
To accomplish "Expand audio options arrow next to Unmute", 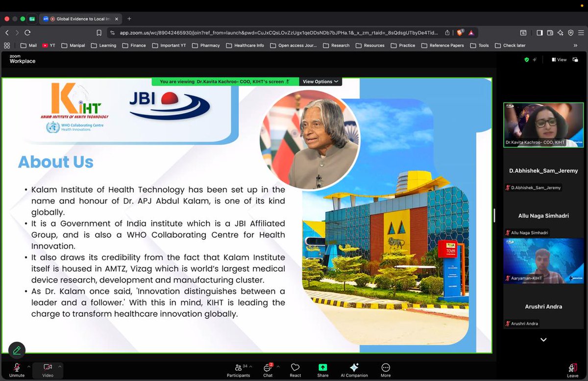I will click(28, 366).
